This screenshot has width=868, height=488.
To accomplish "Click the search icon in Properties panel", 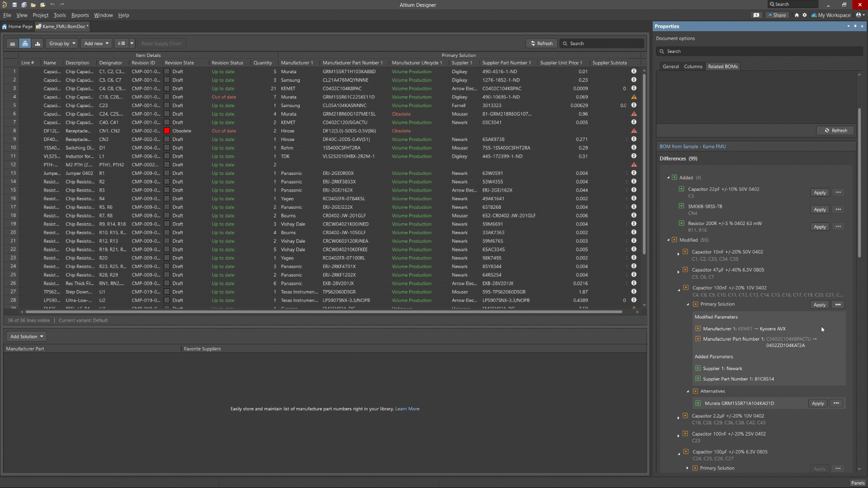I will 662,51.
